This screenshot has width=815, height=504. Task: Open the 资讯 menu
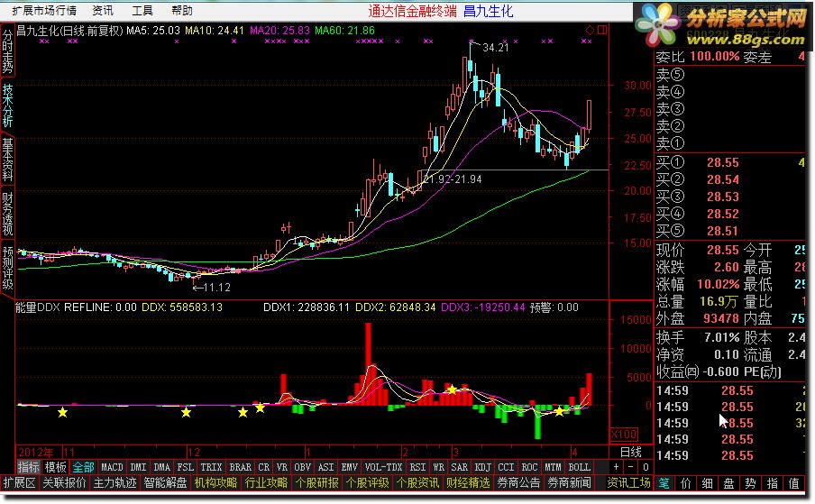(103, 10)
